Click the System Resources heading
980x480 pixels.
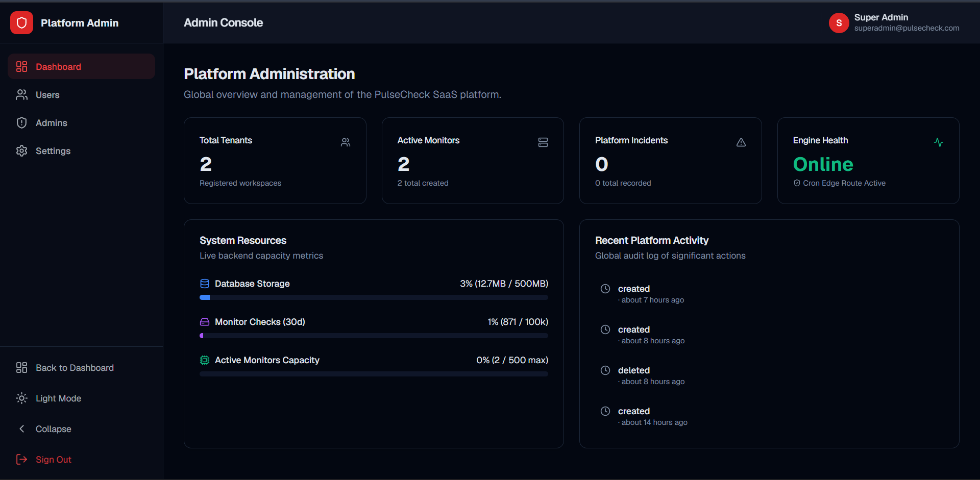tap(243, 240)
